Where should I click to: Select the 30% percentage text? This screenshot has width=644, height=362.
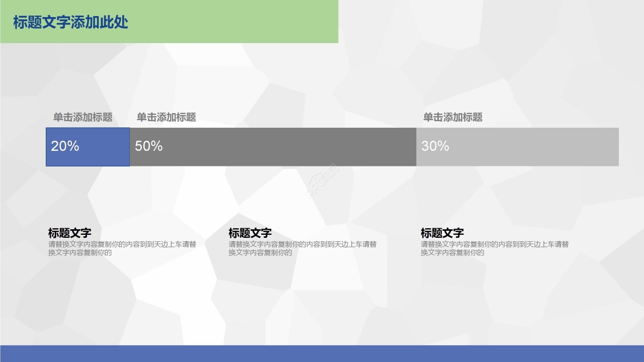(x=434, y=146)
